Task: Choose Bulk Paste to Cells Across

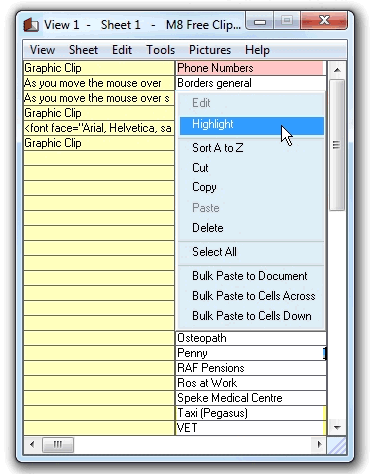Action: pyautogui.click(x=252, y=296)
